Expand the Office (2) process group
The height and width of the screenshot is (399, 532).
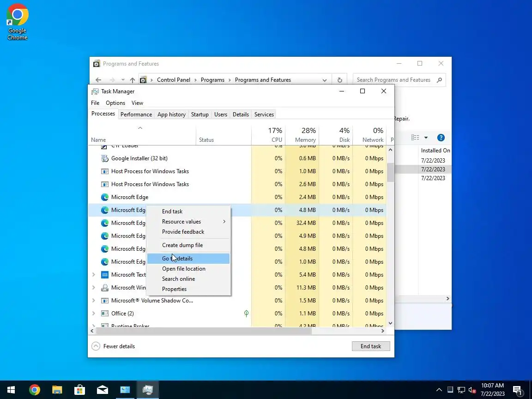pos(94,314)
